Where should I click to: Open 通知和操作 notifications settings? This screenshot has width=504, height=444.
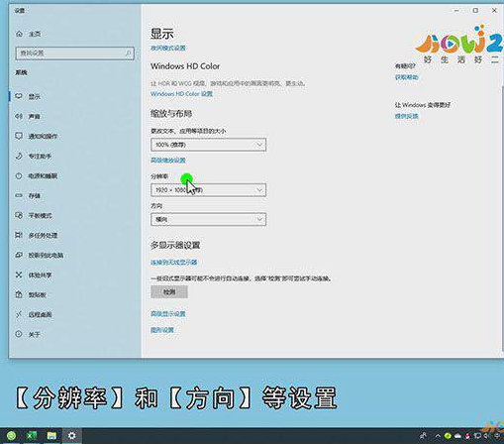click(75, 136)
